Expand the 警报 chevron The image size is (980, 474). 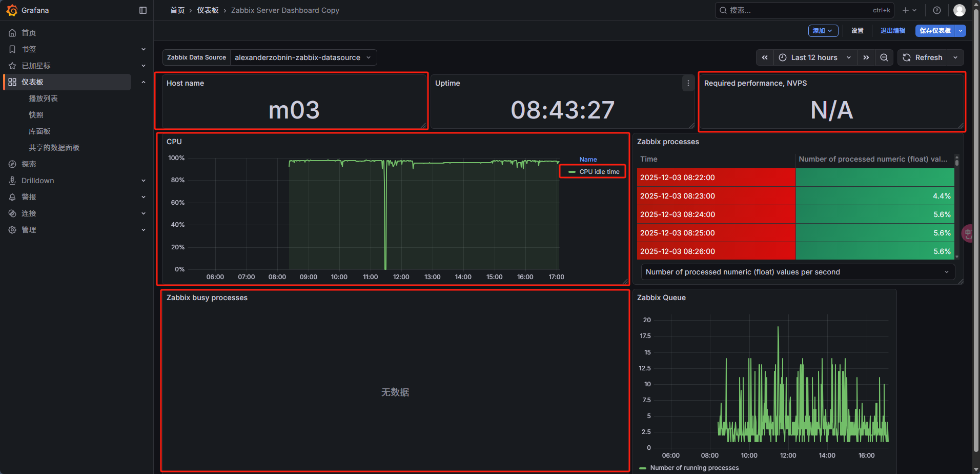coord(144,197)
